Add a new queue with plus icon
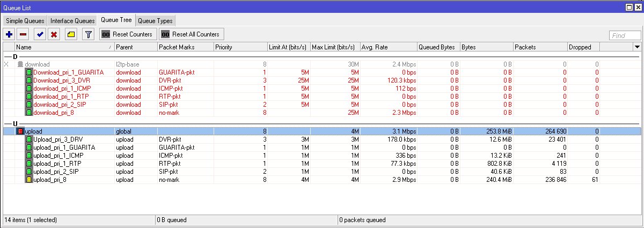The image size is (644, 228). pos(9,34)
